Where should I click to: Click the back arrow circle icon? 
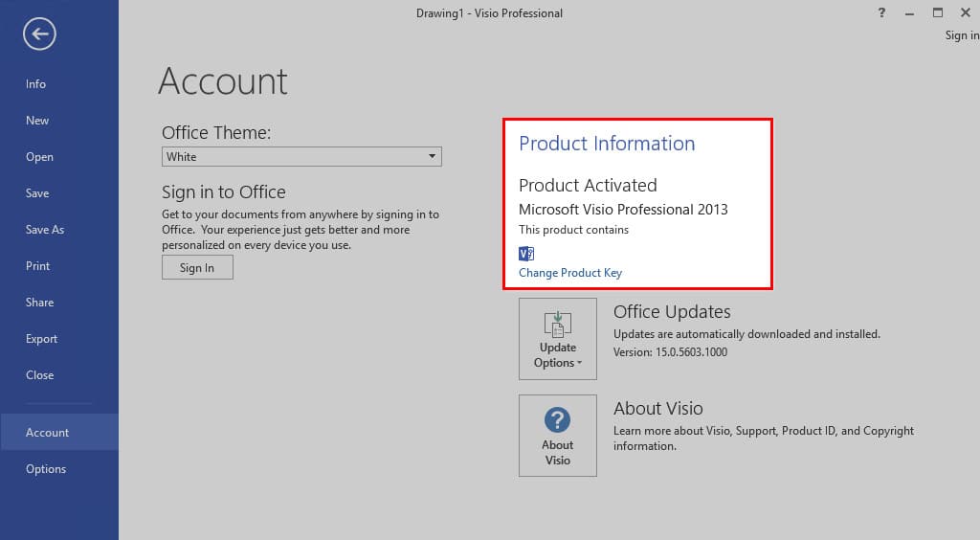point(39,34)
